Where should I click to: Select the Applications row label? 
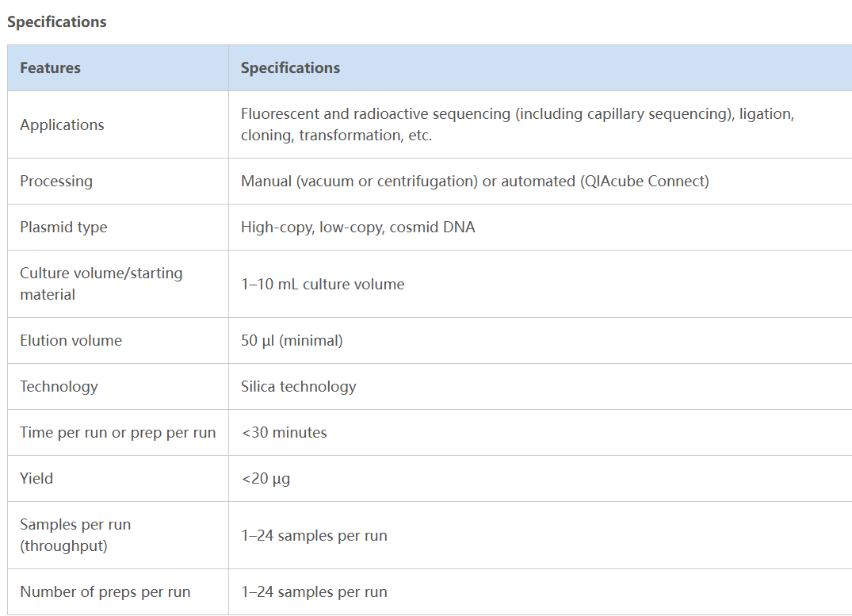coord(62,125)
